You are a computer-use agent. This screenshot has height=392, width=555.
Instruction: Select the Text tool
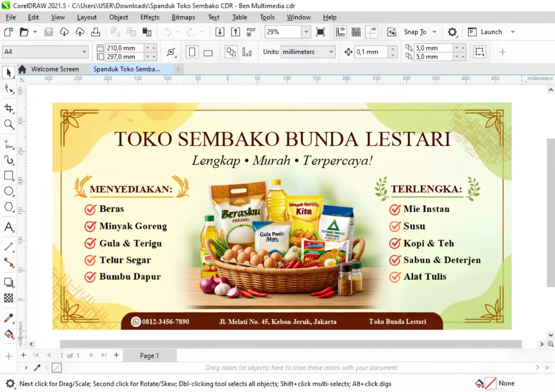9,227
